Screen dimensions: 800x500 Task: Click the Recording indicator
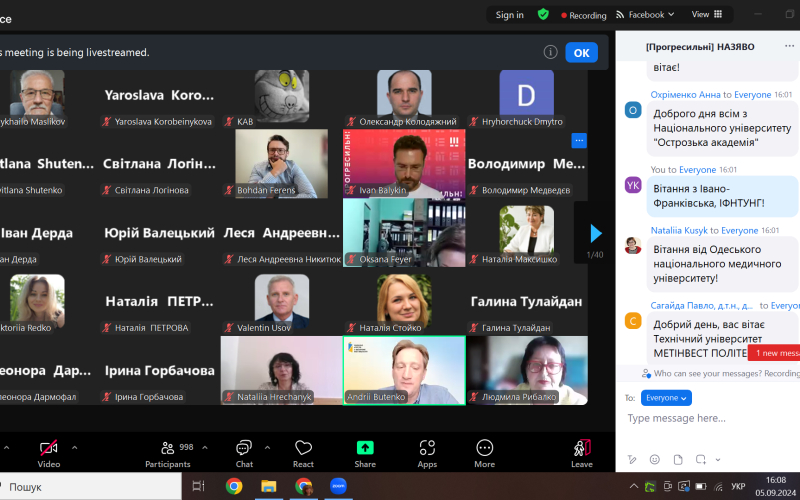tap(583, 15)
